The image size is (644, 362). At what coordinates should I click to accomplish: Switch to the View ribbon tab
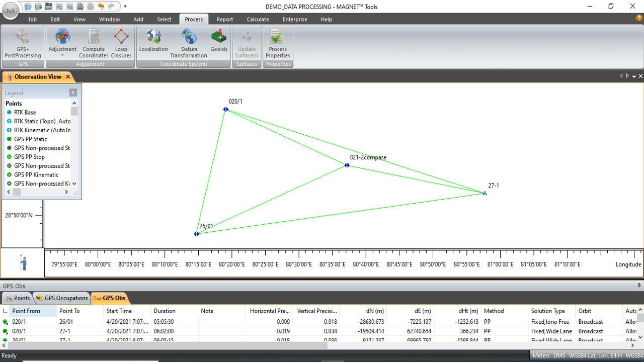point(79,19)
